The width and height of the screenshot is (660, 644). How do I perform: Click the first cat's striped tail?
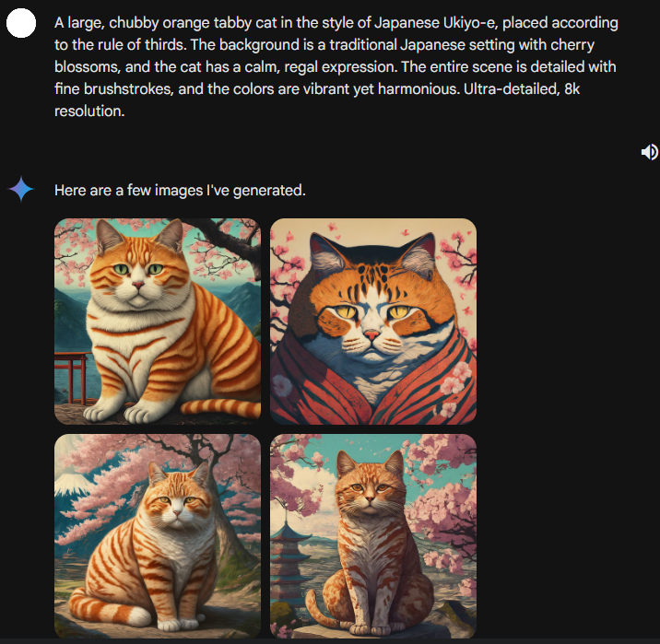[x=220, y=408]
